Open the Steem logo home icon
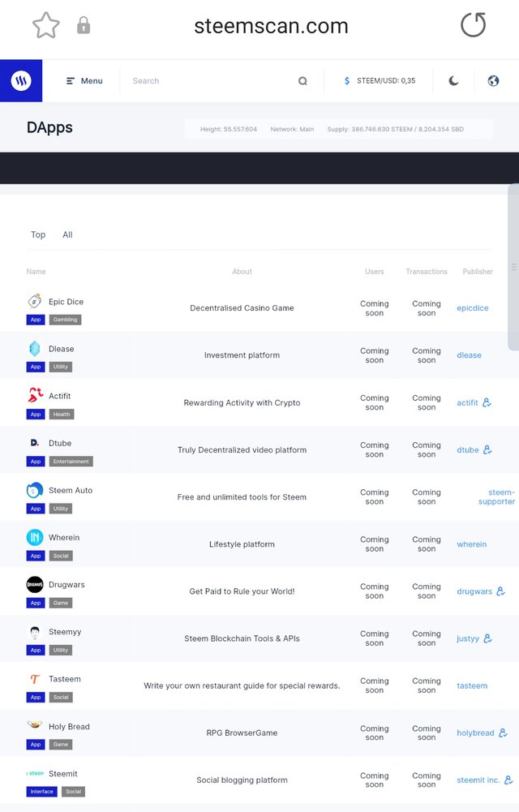 pos(21,81)
